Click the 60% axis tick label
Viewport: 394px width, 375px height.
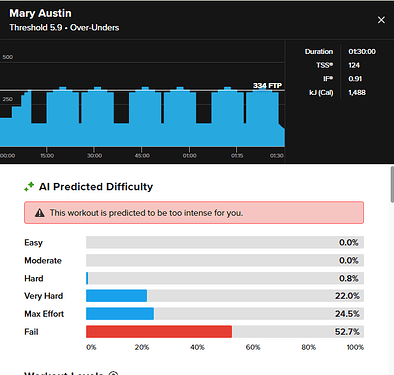pos(253,347)
